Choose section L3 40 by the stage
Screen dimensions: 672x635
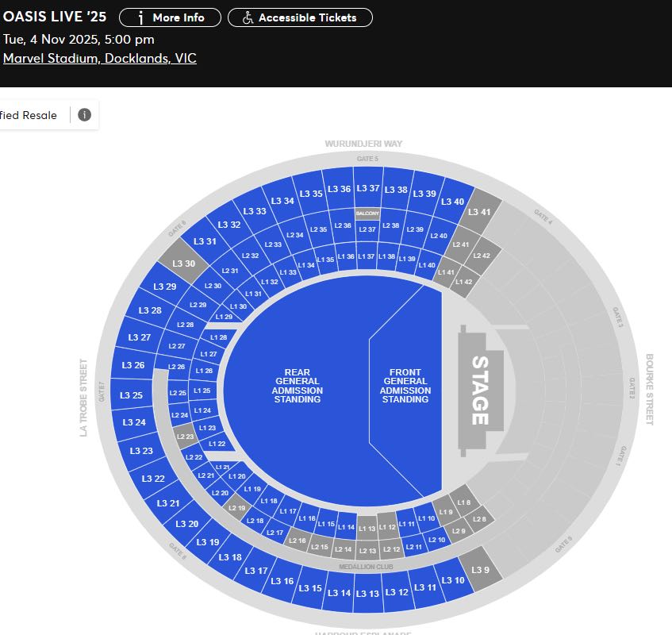click(x=452, y=202)
